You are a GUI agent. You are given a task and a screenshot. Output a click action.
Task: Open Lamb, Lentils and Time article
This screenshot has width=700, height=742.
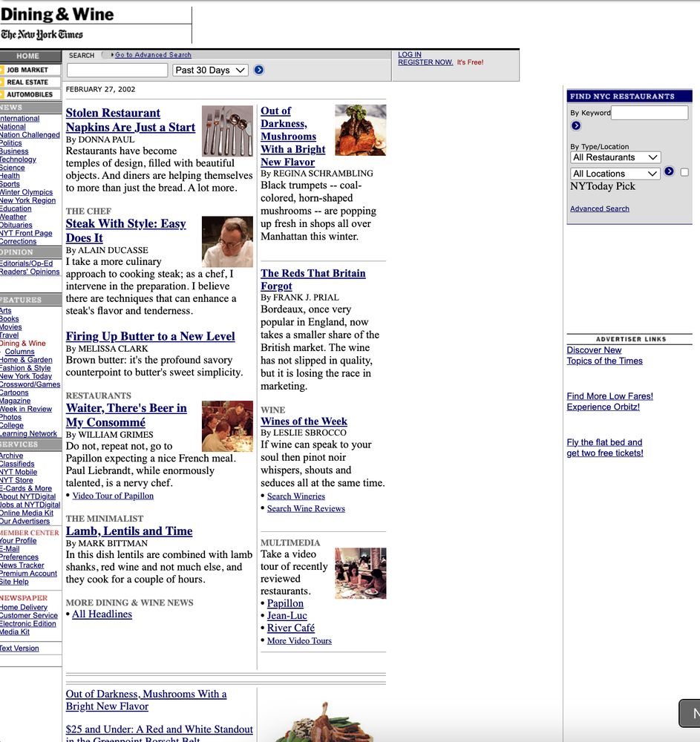(128, 531)
